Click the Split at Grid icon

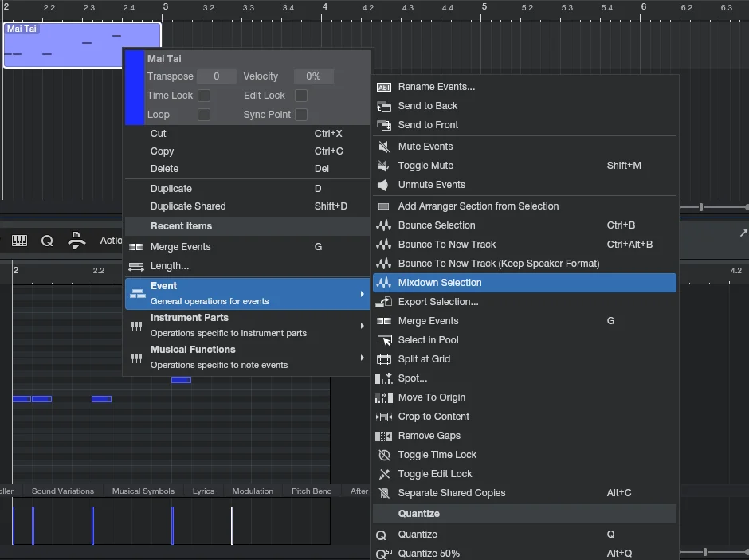[x=383, y=359]
